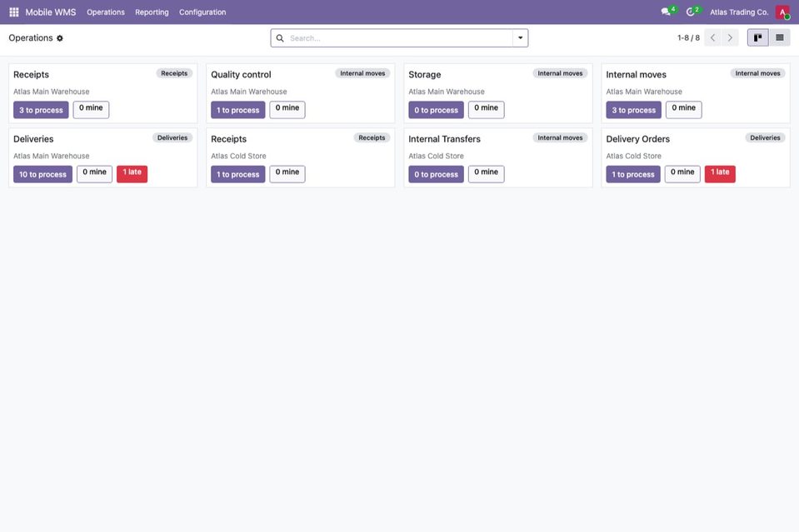Viewport: 799px width, 532px height.
Task: Open the Quality control card title
Action: 241,74
